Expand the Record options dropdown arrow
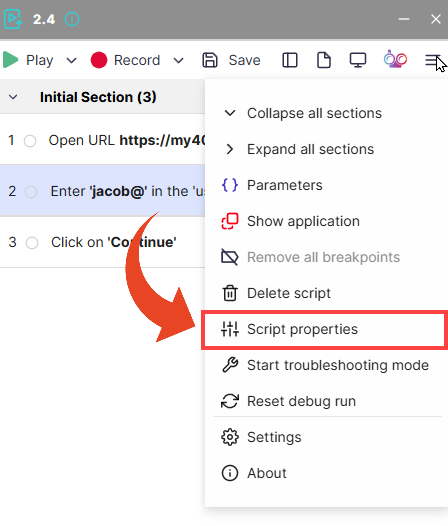Screen dimensions: 448x526 click(x=179, y=61)
